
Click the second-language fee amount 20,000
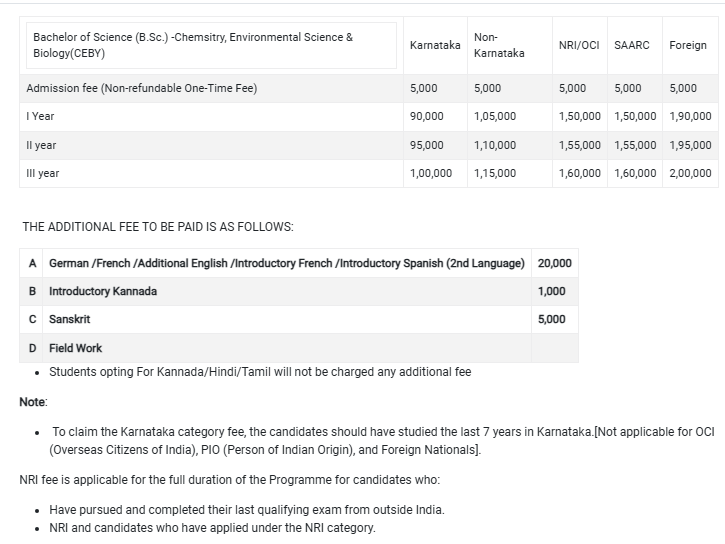click(x=555, y=263)
